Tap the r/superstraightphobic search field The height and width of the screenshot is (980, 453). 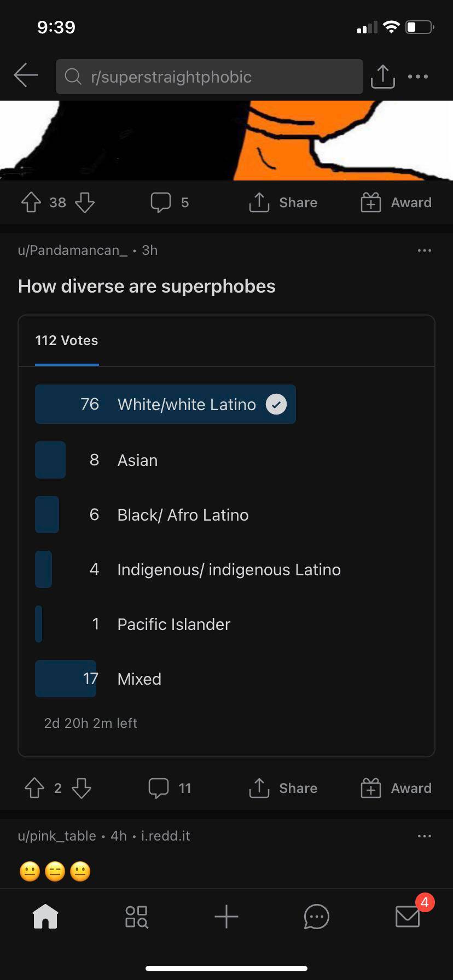click(x=208, y=77)
